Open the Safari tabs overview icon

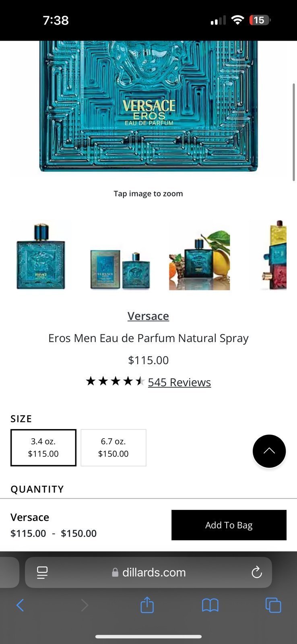(x=273, y=605)
